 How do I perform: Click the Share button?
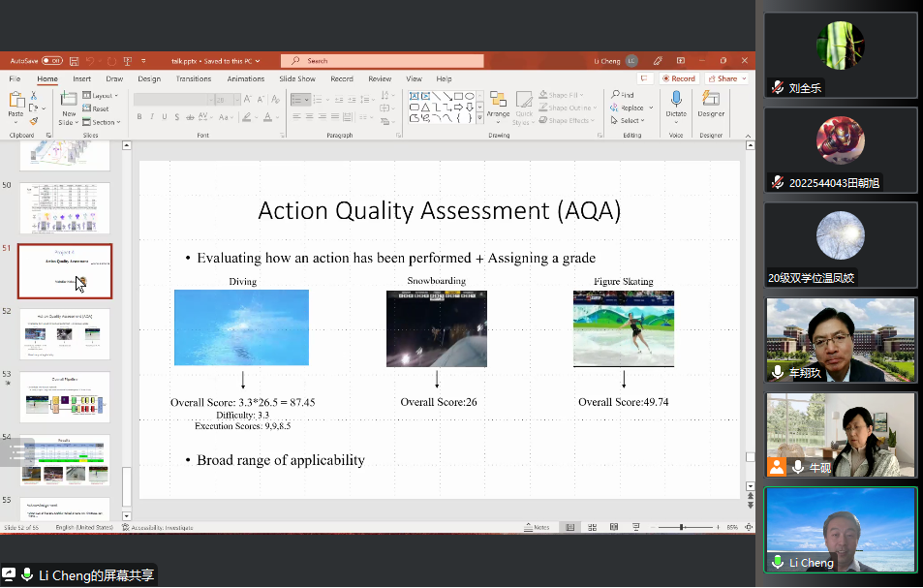pyautogui.click(x=726, y=78)
